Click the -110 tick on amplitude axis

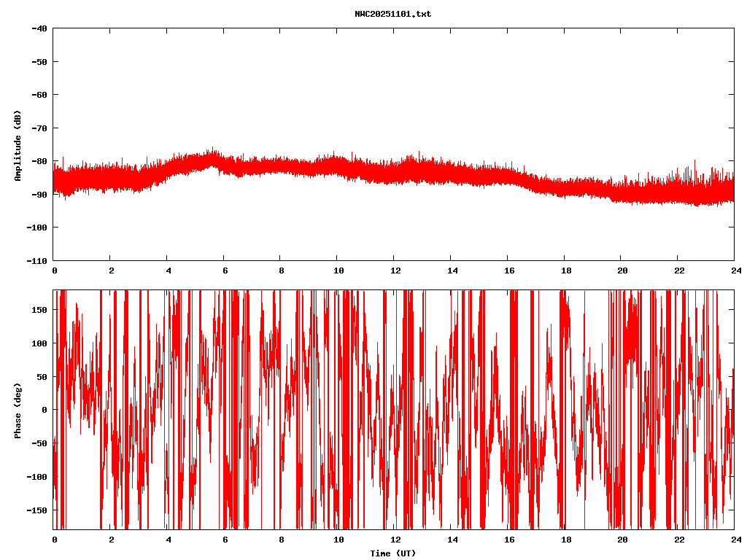point(37,260)
